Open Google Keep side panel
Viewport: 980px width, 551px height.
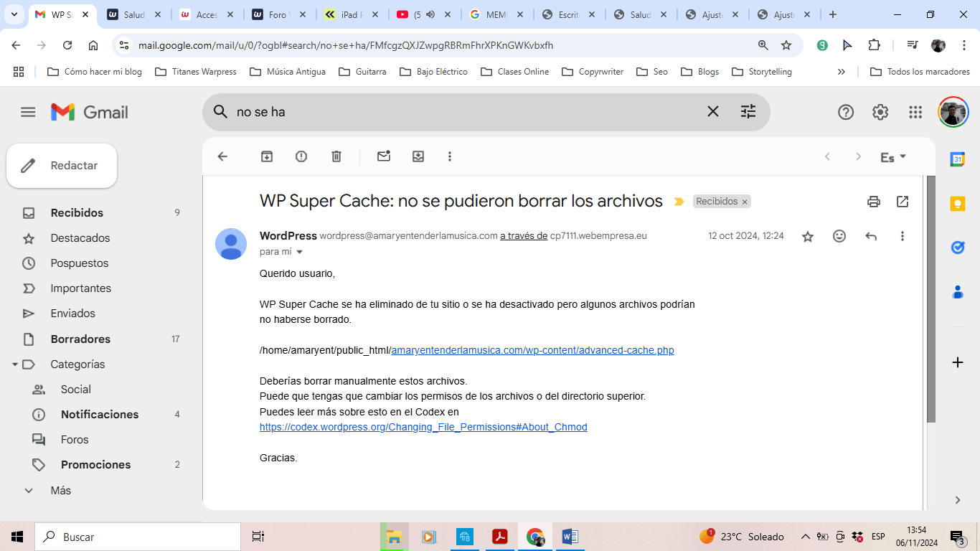pos(957,204)
